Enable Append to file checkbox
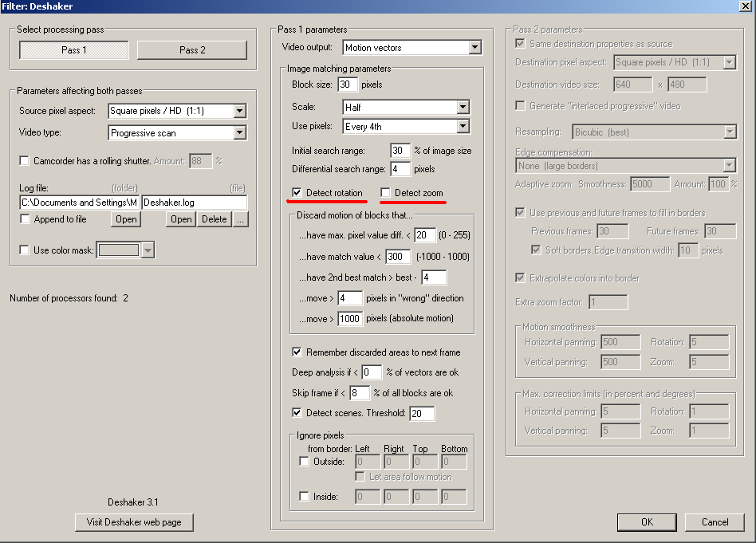The height and width of the screenshot is (543, 756). coord(24,219)
